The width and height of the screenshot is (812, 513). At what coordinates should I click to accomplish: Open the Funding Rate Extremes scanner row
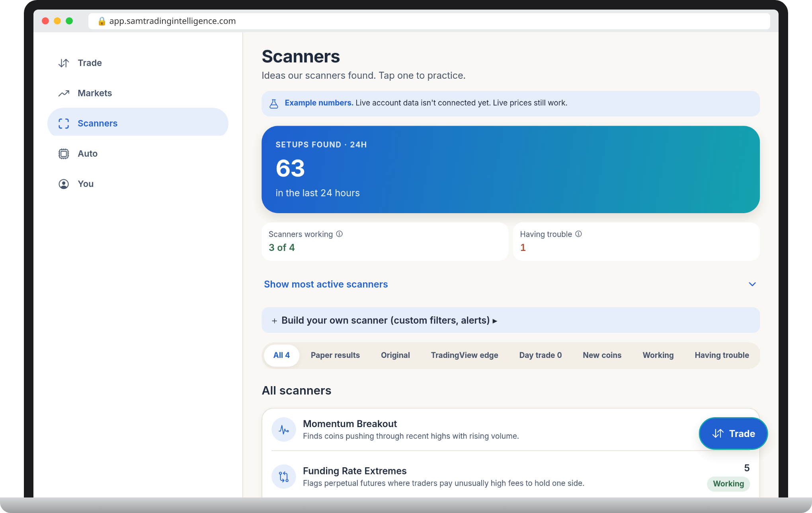click(511, 476)
